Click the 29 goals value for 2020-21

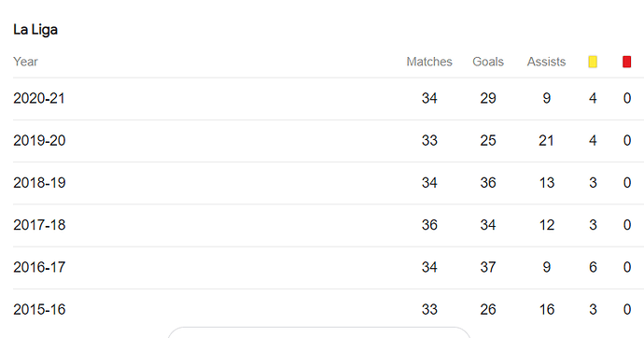pyautogui.click(x=488, y=99)
